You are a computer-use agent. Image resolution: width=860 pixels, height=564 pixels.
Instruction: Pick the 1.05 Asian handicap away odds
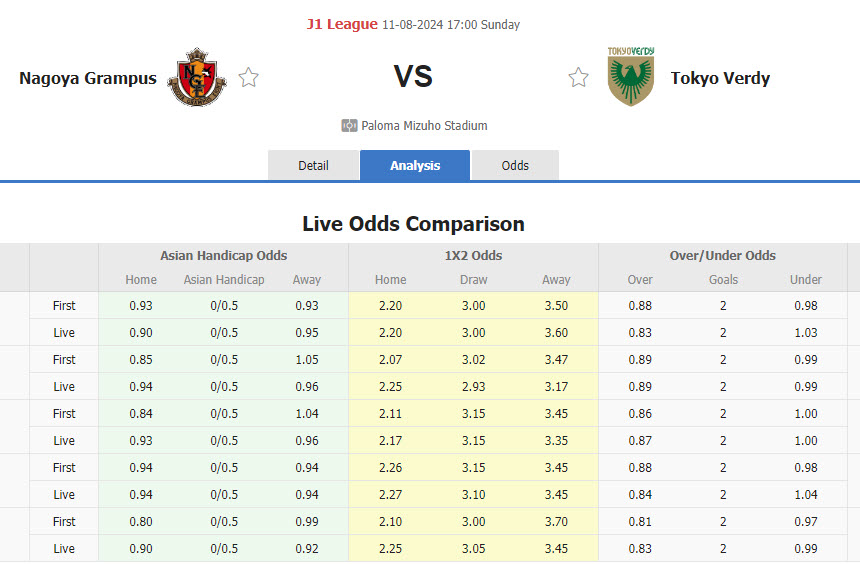(307, 359)
